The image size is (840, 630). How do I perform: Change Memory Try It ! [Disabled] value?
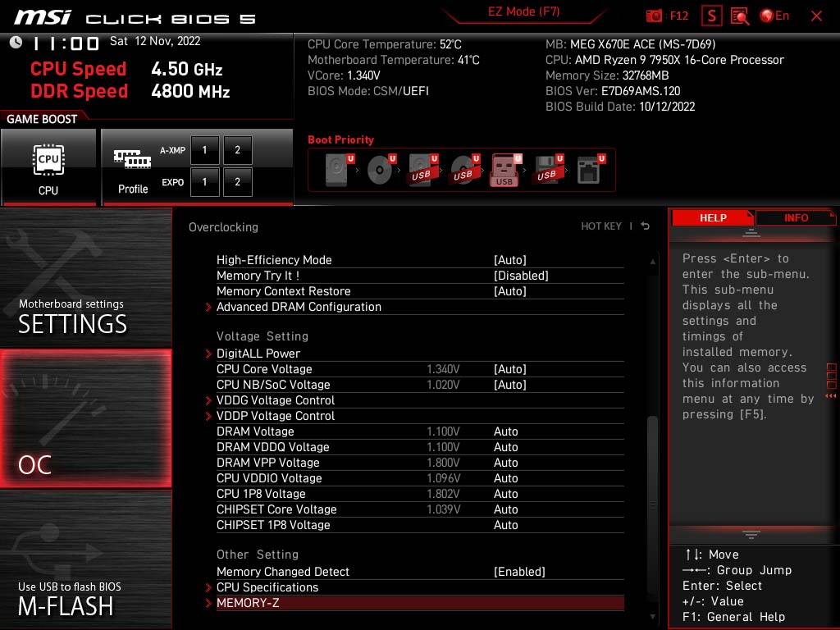coord(521,276)
